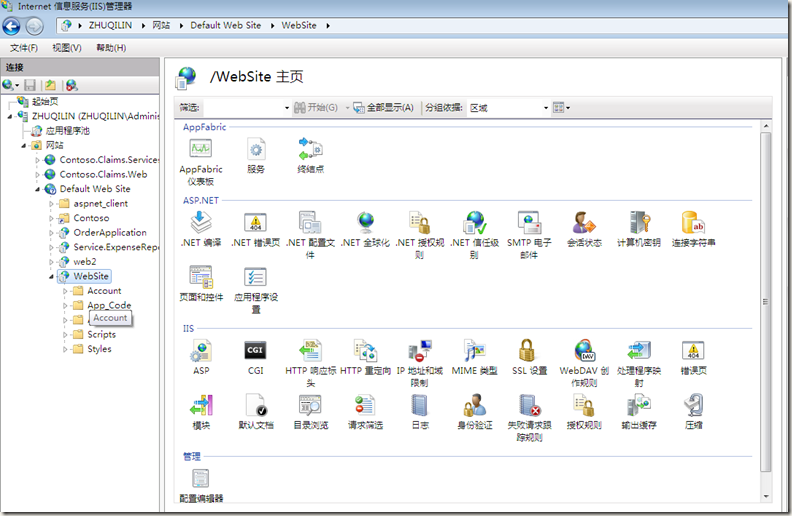792x516 pixels.
Task: Open 页面和控件 feature
Action: 201,284
